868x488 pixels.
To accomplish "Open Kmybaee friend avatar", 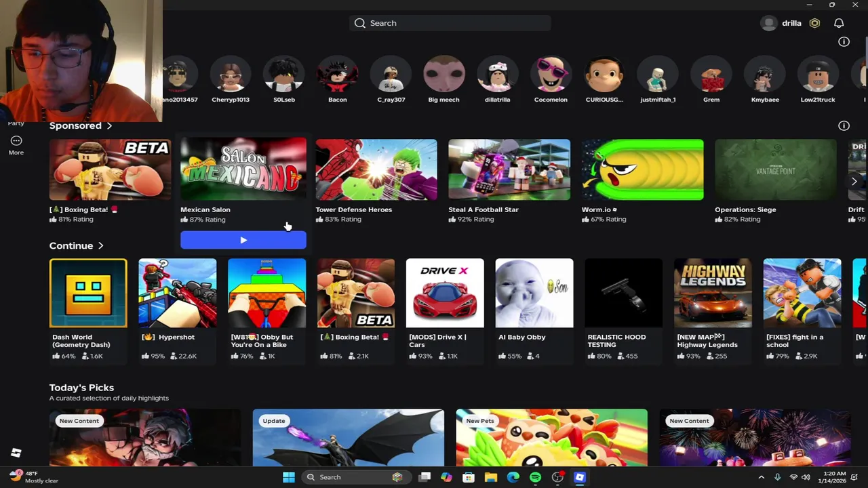I will (765, 75).
